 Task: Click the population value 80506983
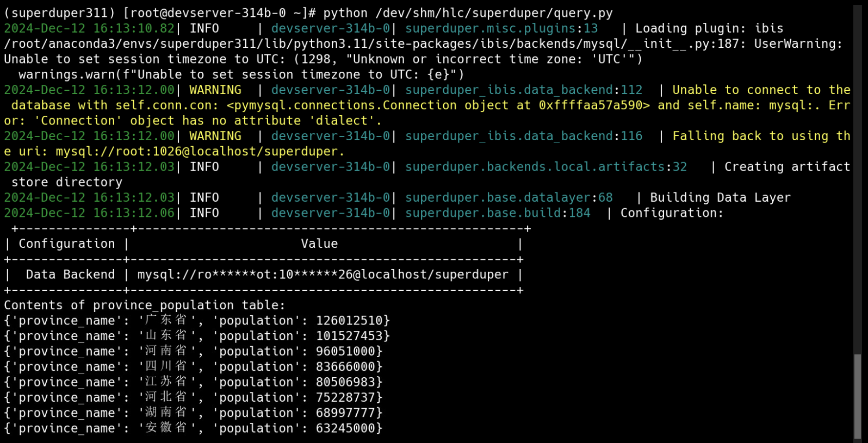[x=345, y=383]
